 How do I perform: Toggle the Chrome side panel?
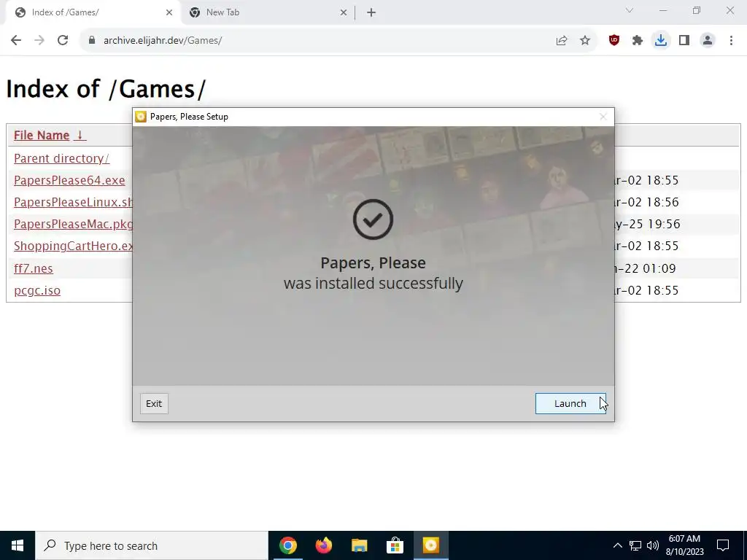point(684,41)
